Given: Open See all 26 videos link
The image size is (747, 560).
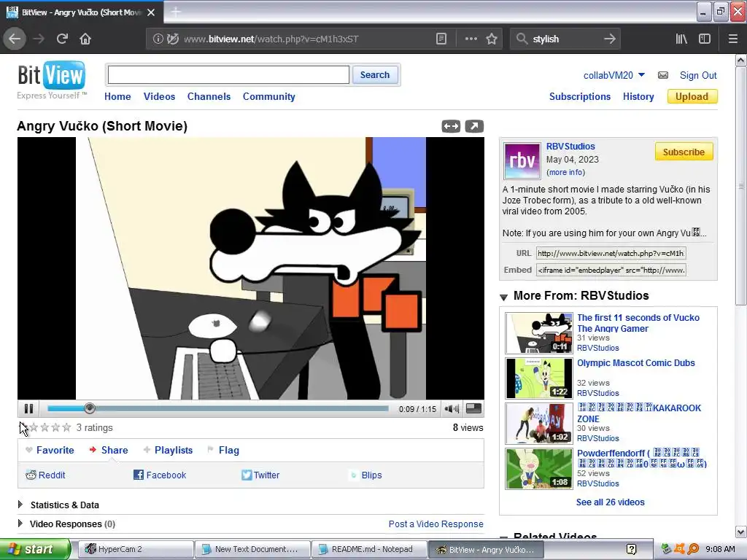Looking at the screenshot, I should tap(611, 502).
